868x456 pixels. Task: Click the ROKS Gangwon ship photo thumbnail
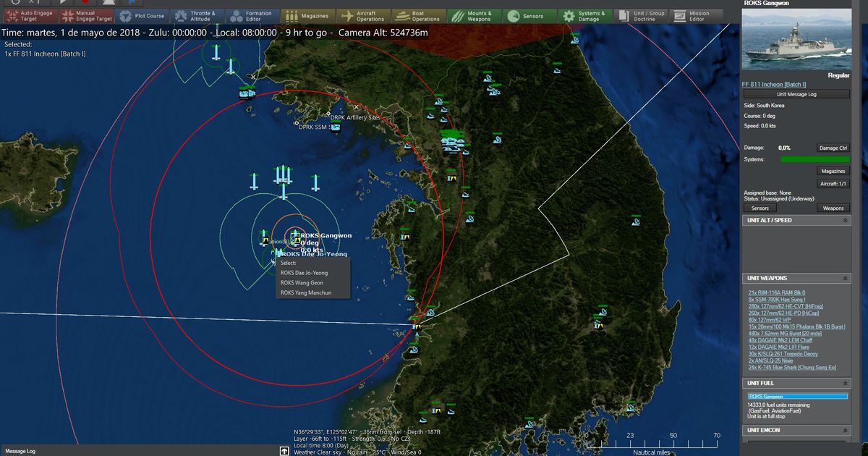point(796,41)
